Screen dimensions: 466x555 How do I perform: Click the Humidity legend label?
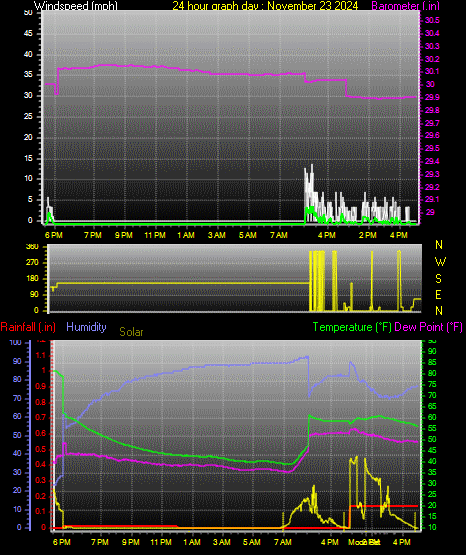click(86, 327)
